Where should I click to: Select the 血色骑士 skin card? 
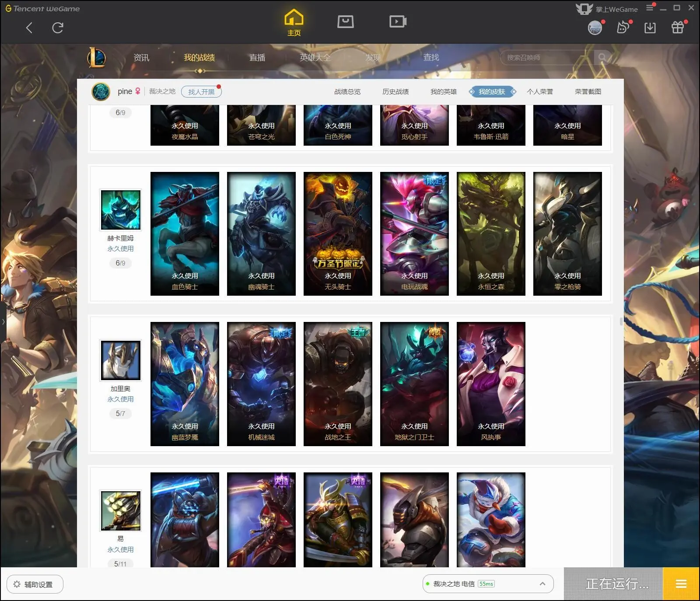(185, 234)
